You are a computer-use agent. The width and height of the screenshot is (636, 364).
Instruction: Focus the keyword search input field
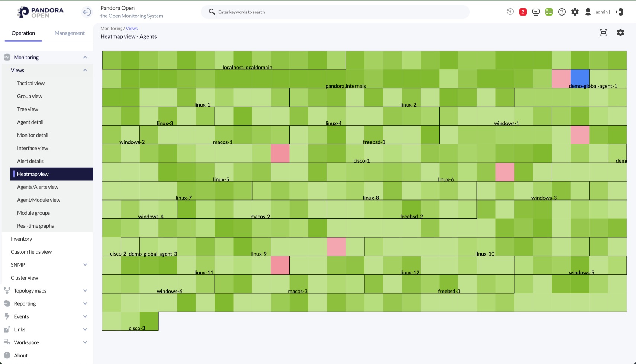pyautogui.click(x=335, y=12)
